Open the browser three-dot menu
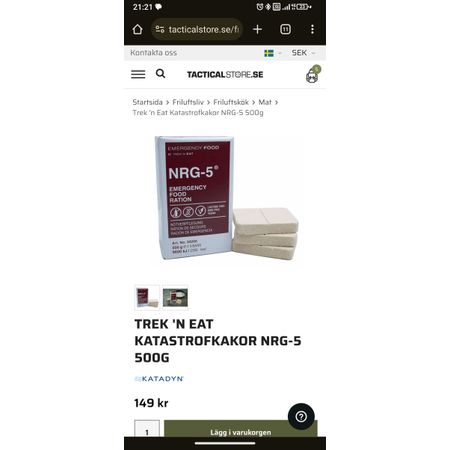The height and width of the screenshot is (450, 450). (312, 29)
